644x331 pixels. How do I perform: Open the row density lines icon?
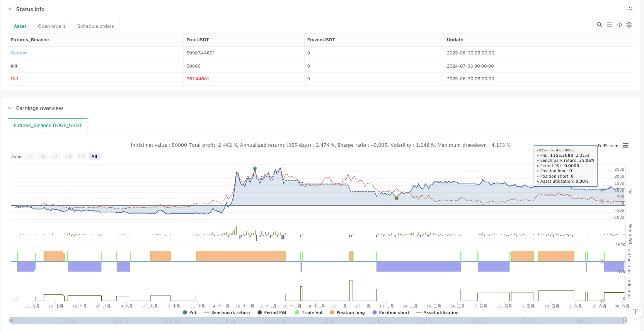[x=610, y=25]
